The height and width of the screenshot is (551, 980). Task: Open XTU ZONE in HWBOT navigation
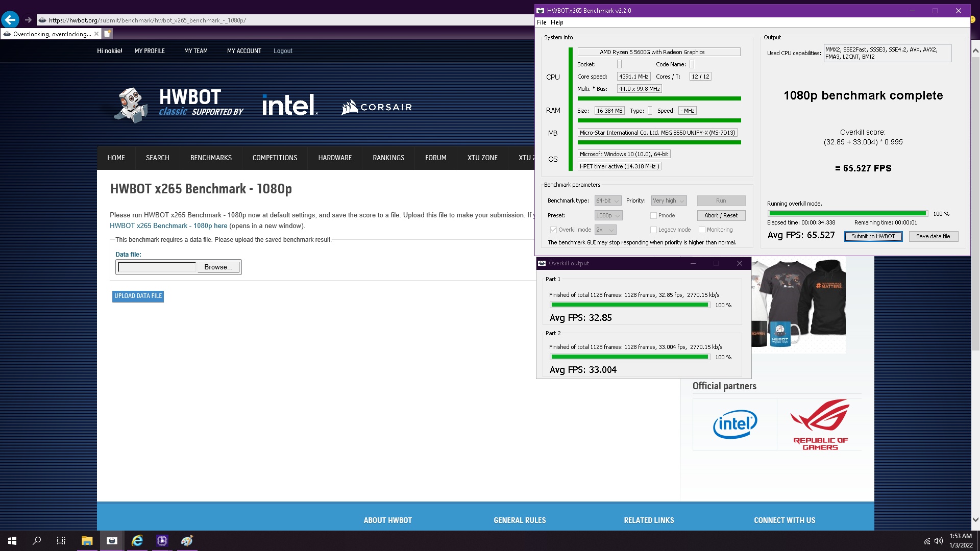coord(482,158)
